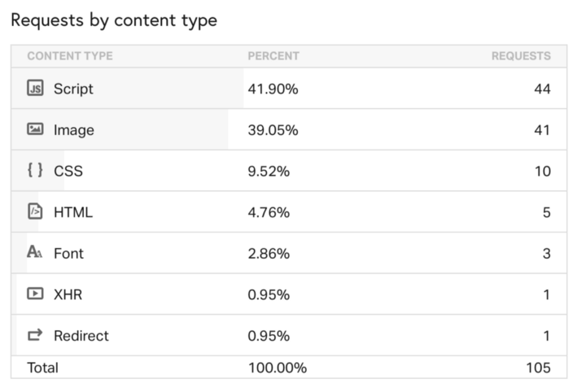
Task: Click the Redirect arrow icon
Action: click(35, 335)
